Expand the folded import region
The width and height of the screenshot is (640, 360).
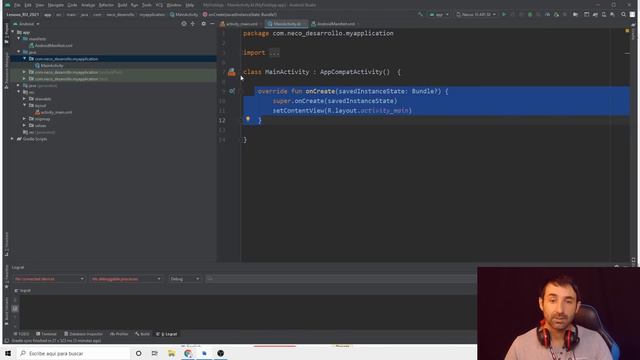(x=274, y=53)
